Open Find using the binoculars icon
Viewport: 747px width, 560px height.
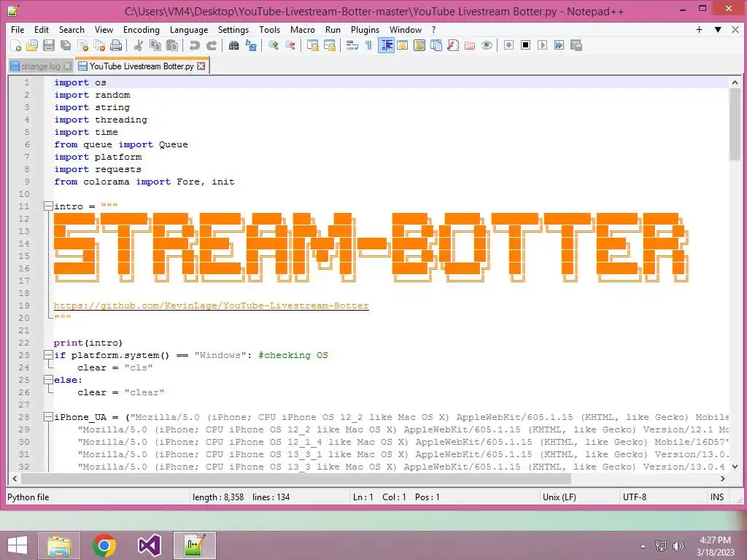[233, 45]
